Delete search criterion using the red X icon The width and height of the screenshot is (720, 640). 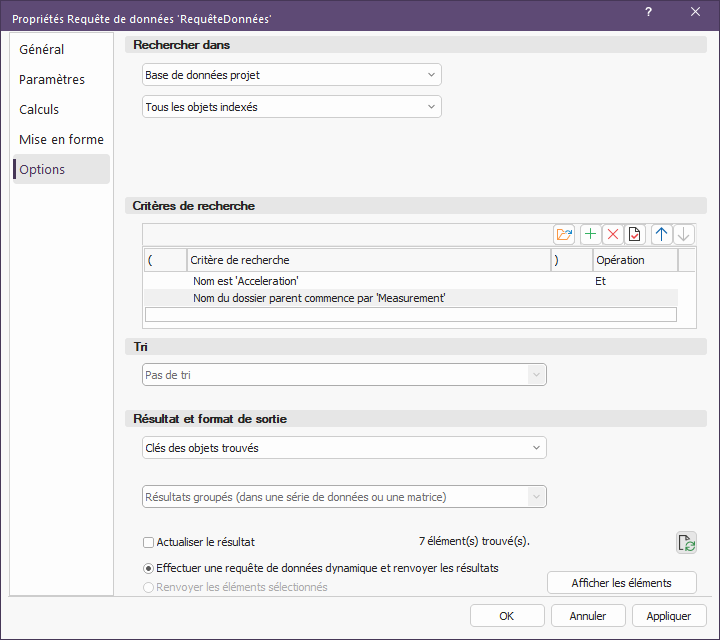(x=612, y=234)
